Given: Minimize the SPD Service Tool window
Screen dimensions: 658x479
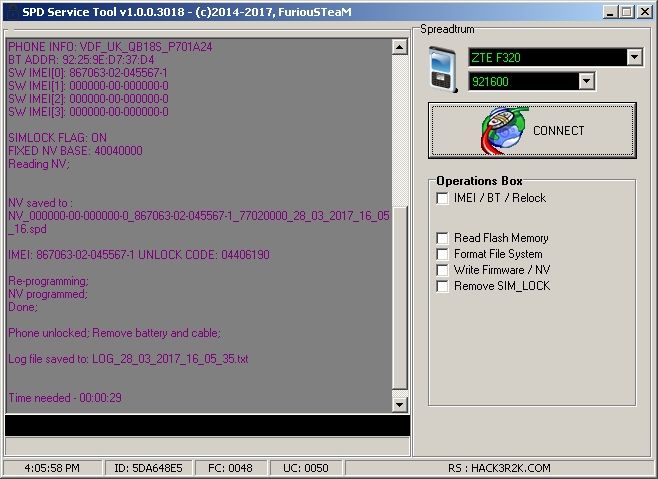Looking at the screenshot, I should (611, 12).
